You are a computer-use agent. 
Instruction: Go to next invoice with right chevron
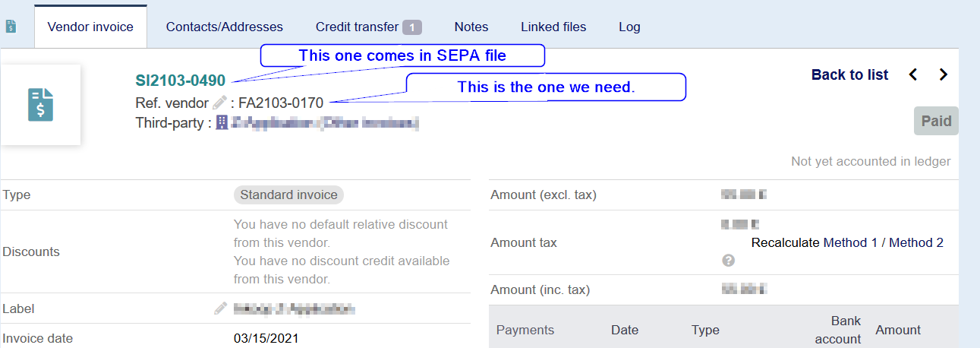(x=944, y=74)
